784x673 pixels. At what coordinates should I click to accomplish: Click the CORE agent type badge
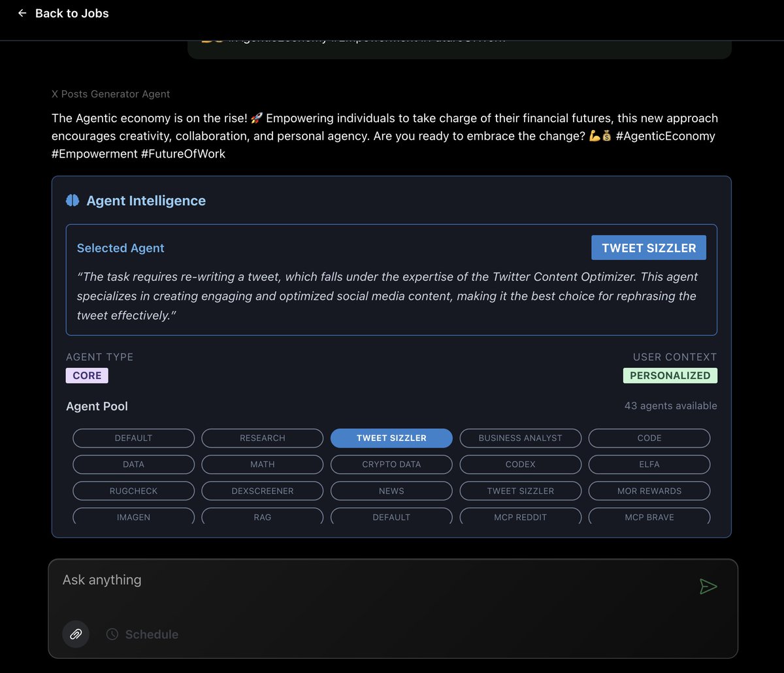point(87,376)
